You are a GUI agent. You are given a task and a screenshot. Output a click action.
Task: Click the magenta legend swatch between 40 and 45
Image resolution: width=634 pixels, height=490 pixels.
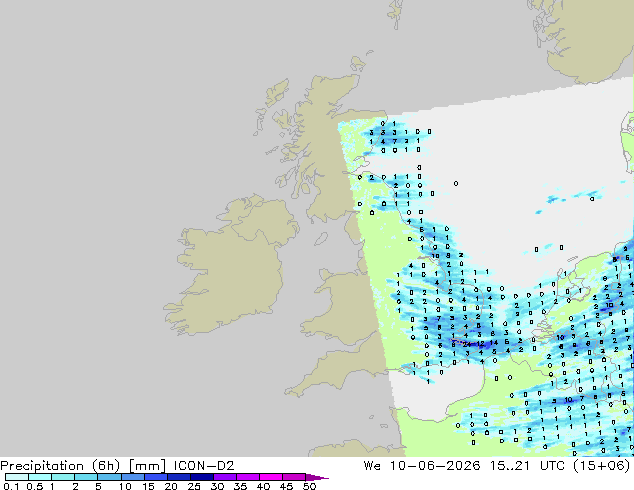[x=271, y=477]
